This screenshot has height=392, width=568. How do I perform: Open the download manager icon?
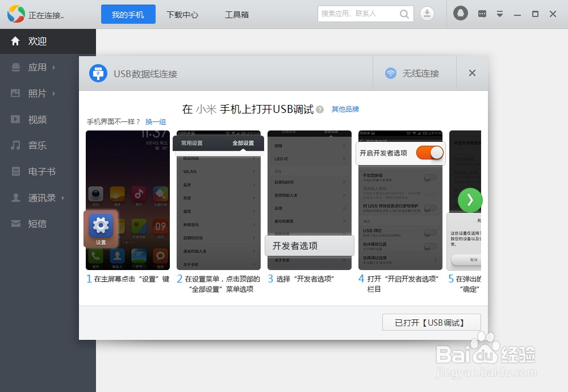point(427,14)
